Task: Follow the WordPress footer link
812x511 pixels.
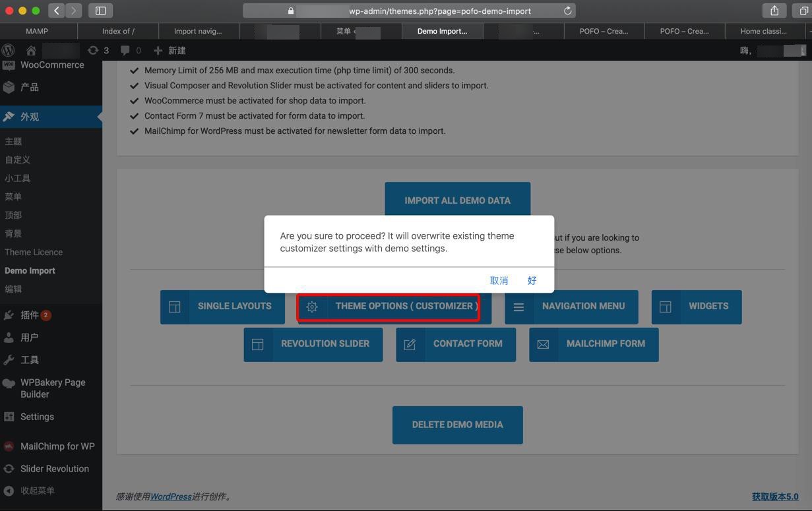Action: pos(171,496)
